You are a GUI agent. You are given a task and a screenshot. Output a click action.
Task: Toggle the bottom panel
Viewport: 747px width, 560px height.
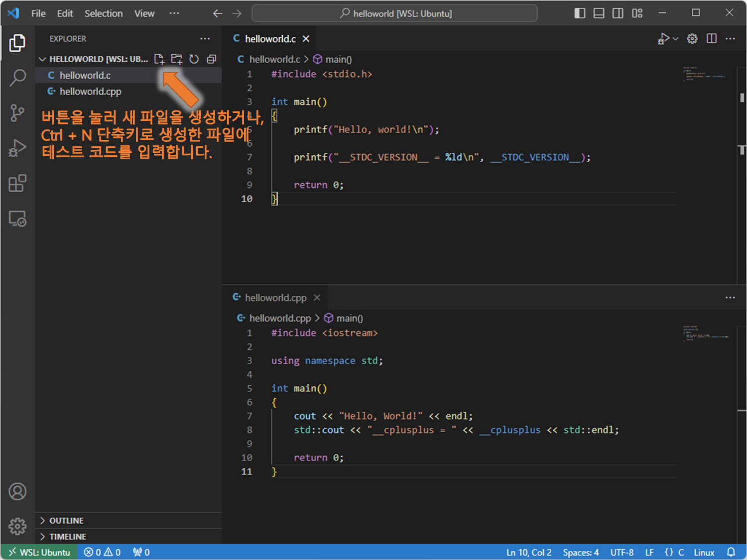pyautogui.click(x=599, y=13)
